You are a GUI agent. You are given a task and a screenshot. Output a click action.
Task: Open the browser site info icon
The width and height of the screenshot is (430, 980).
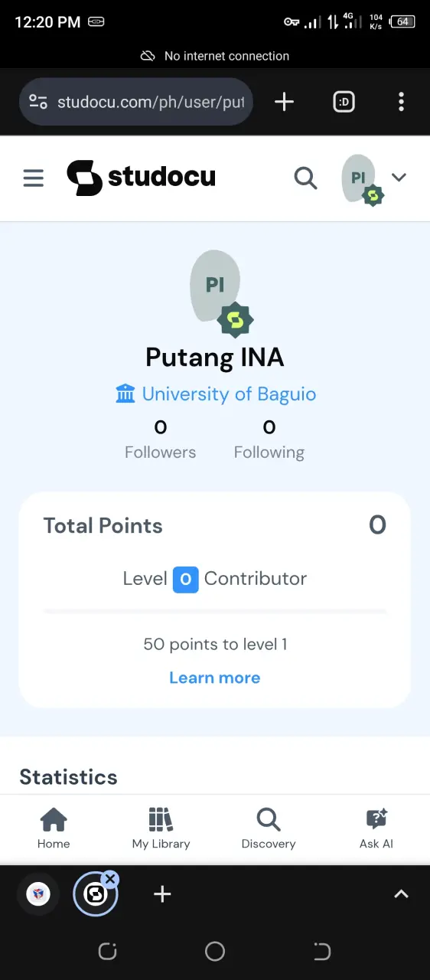(x=37, y=102)
